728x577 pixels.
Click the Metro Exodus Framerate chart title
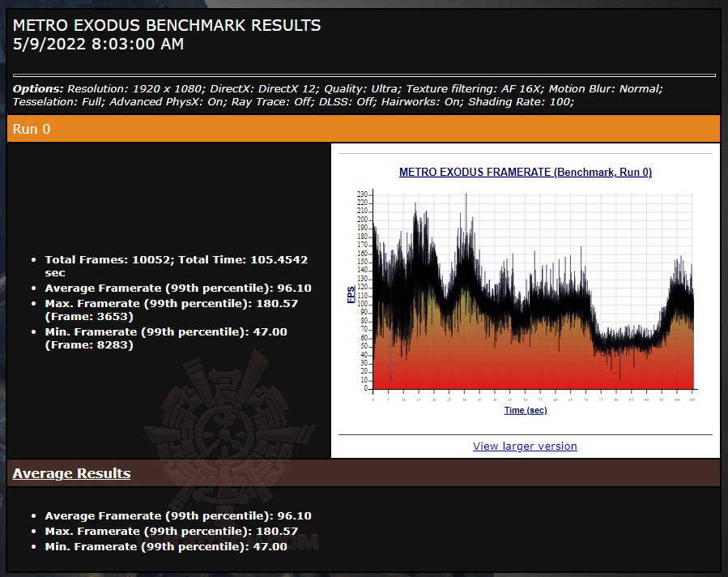525,172
